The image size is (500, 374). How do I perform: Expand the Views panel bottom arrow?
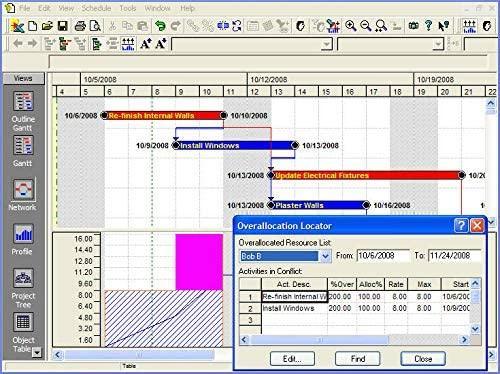pyautogui.click(x=37, y=352)
